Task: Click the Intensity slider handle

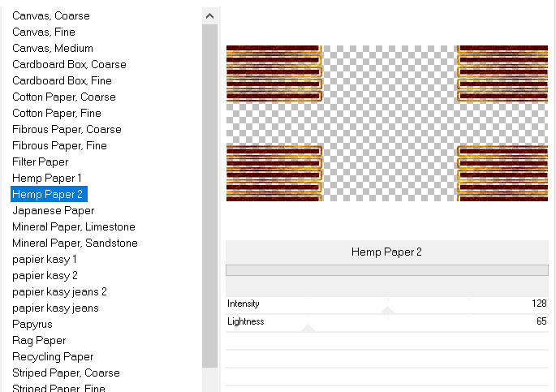Action: click(387, 310)
